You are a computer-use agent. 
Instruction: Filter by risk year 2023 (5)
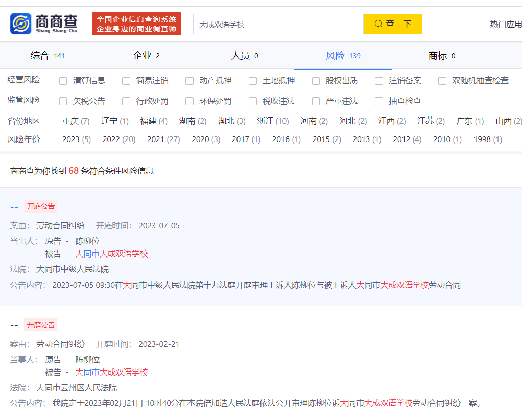77,139
